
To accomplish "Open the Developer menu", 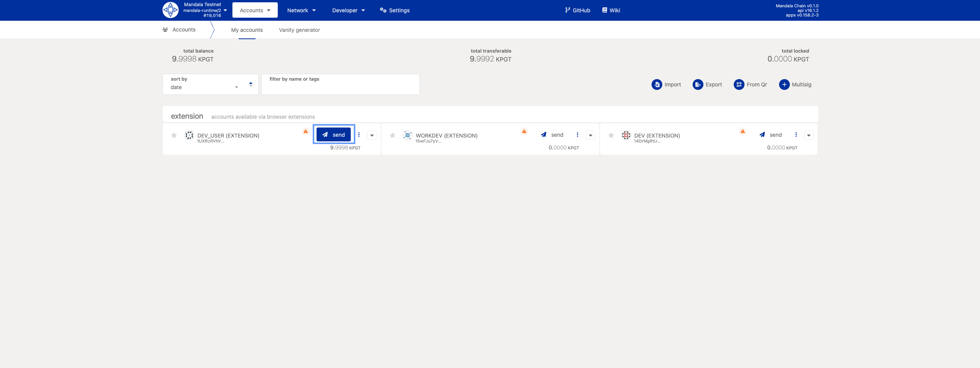I will click(x=348, y=10).
